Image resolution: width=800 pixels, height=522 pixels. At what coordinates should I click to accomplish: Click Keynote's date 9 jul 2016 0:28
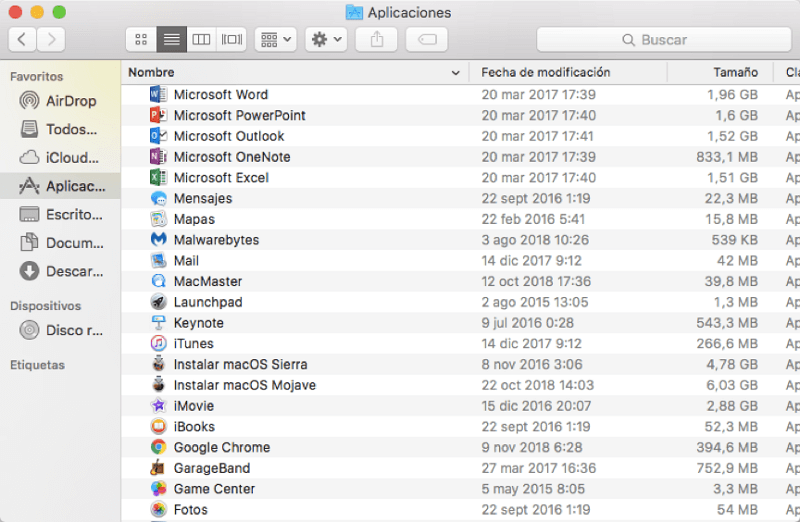pyautogui.click(x=528, y=323)
